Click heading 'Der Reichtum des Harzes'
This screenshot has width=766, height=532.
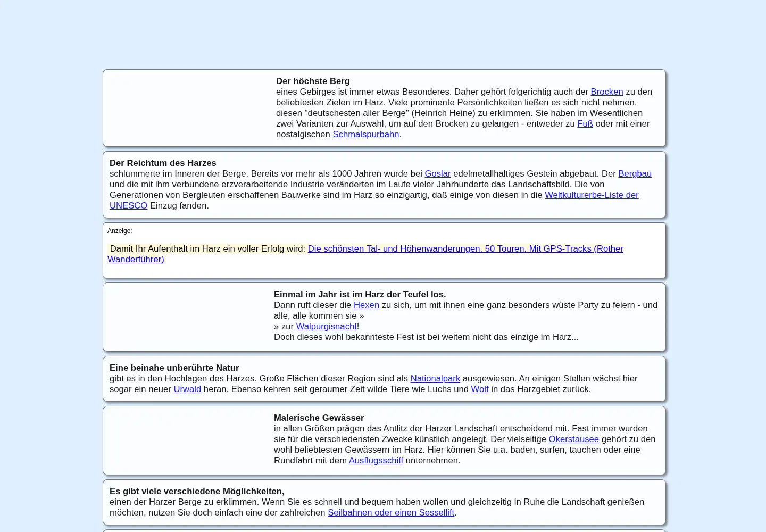pyautogui.click(x=163, y=163)
